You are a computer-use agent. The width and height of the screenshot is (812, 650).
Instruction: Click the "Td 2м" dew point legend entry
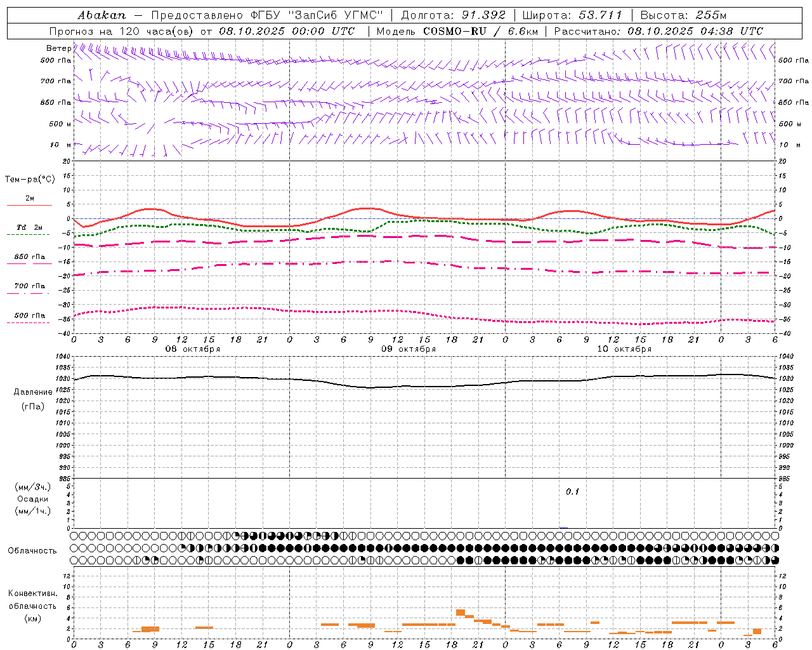pos(29,227)
